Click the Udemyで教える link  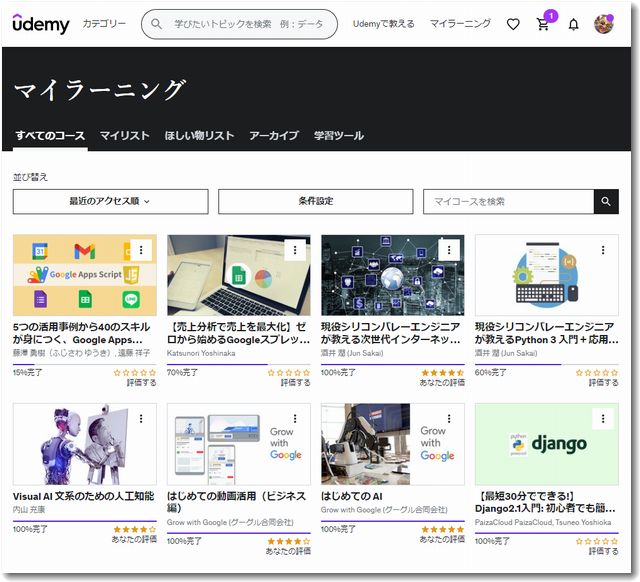click(x=383, y=24)
